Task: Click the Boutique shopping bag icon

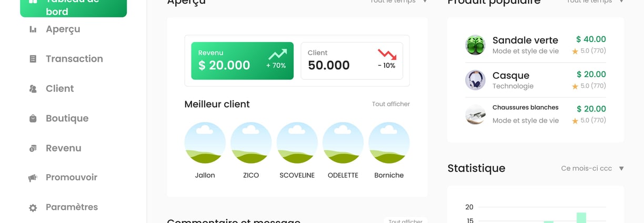Action: (33, 118)
